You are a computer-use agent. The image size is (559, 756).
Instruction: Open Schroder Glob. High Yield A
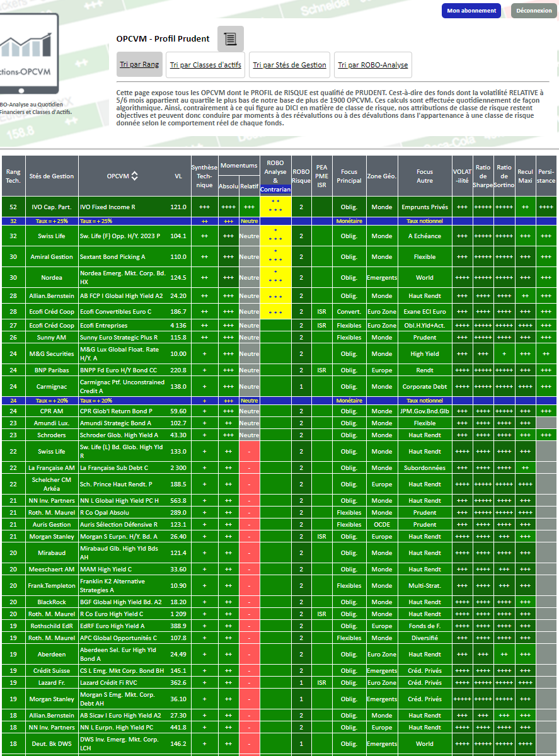point(119,435)
